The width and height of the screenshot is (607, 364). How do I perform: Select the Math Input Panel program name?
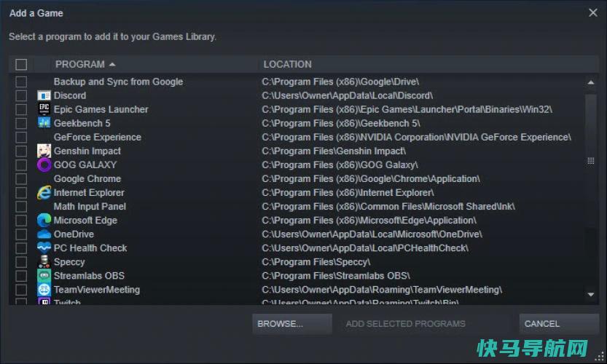tap(90, 207)
